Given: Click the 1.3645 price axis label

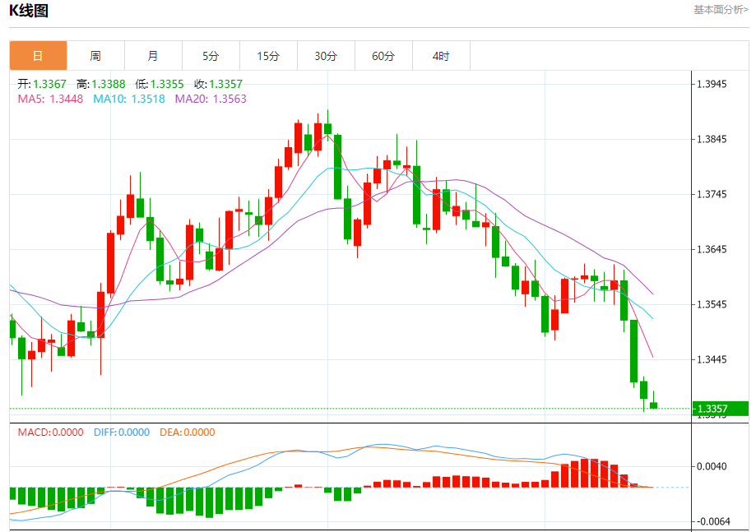Looking at the screenshot, I should [x=712, y=249].
